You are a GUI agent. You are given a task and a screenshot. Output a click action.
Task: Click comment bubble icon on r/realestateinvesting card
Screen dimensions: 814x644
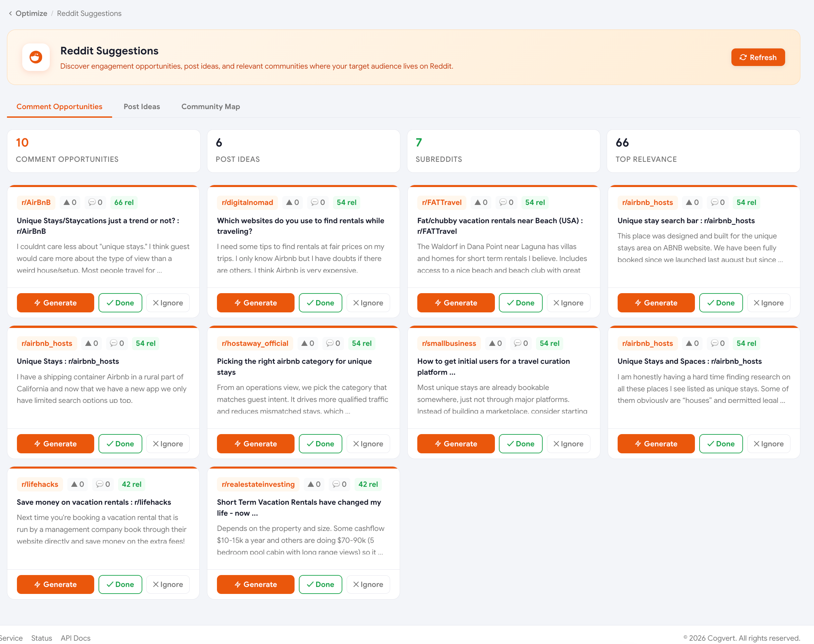(x=336, y=484)
